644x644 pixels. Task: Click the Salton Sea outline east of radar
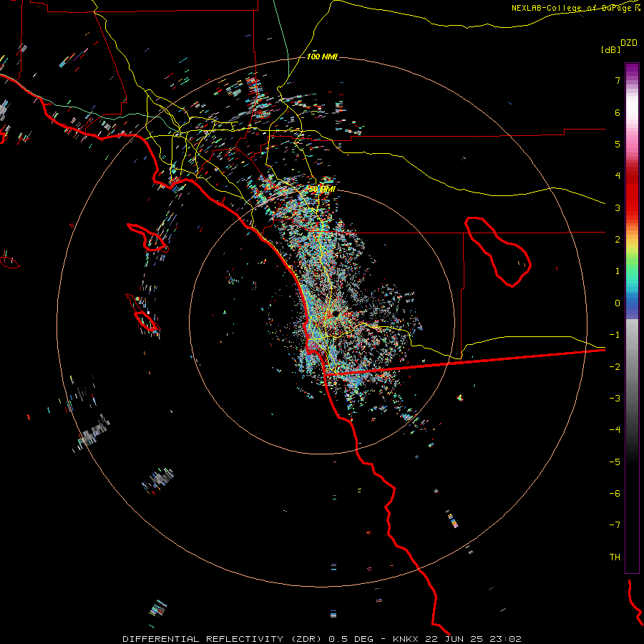tap(498, 251)
